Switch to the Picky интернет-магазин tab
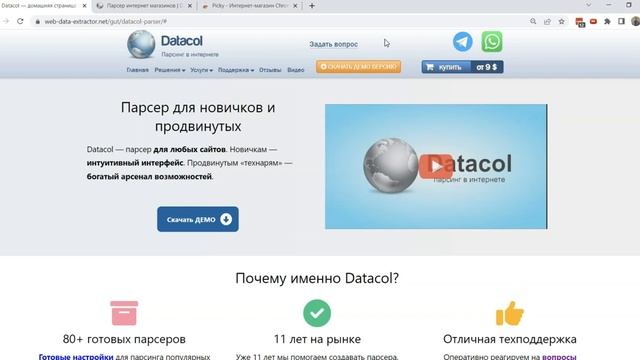The height and width of the screenshot is (360, 640). [x=250, y=6]
